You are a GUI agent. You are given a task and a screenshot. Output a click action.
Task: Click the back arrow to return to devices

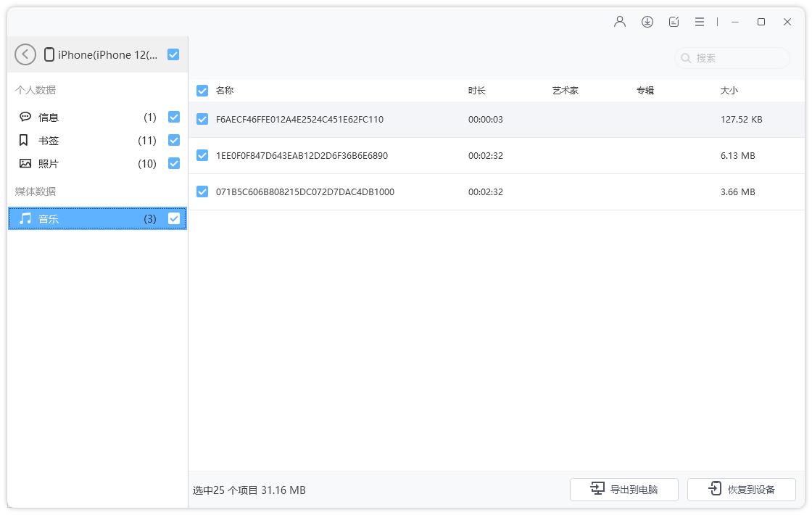coord(25,54)
